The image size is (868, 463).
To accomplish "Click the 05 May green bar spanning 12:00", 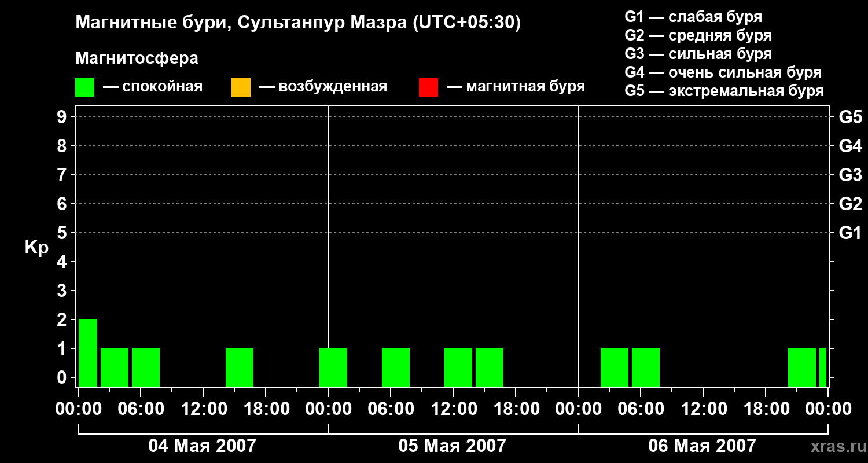I will pyautogui.click(x=458, y=367).
